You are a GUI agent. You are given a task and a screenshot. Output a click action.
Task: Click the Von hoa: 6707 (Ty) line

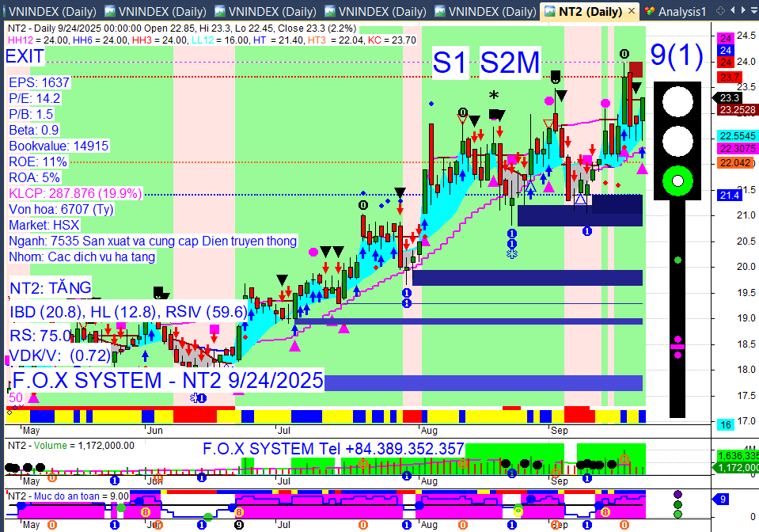(61, 209)
